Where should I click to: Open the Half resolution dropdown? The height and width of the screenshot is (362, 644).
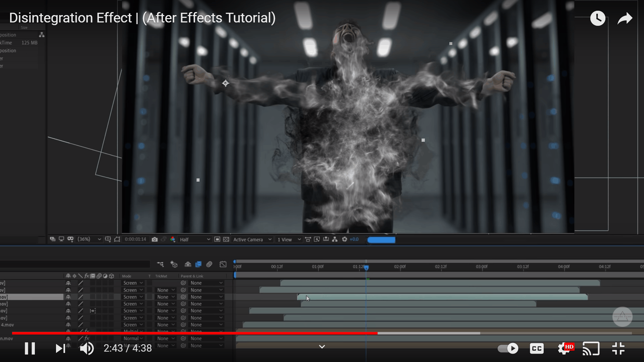coord(195,239)
